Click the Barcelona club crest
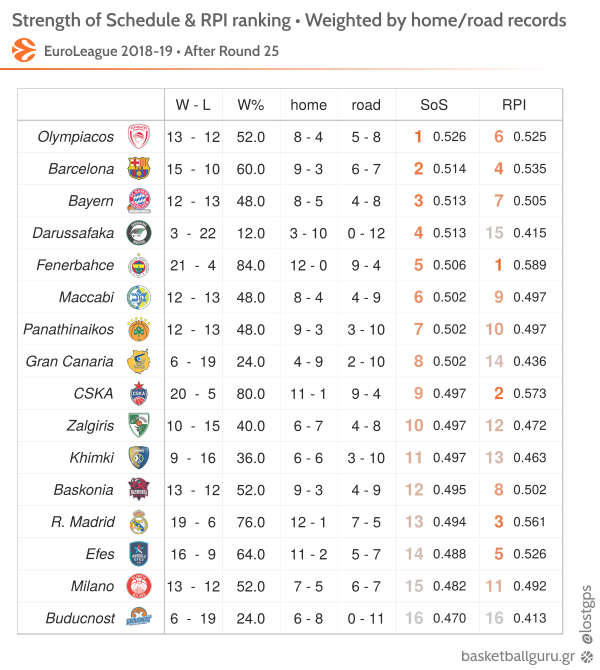Screen dimensions: 600x670 tap(138, 169)
